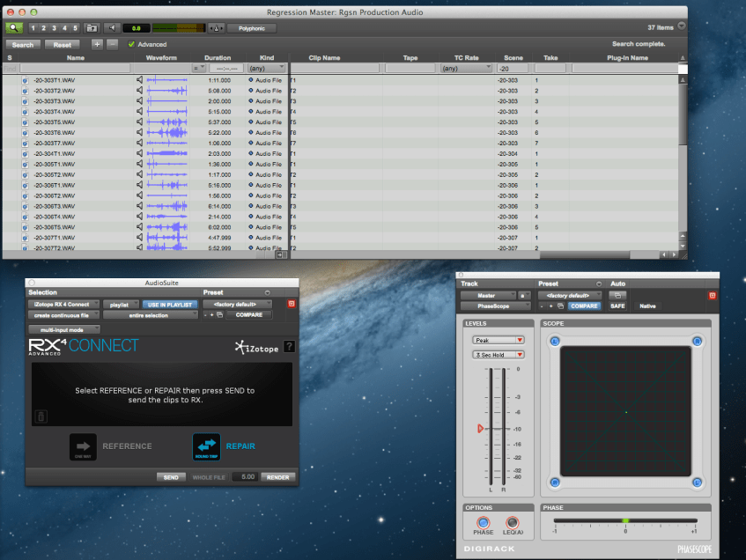Screen dimensions: 746x560
Task: Toggle the Advanced search checkbox
Action: coord(131,44)
